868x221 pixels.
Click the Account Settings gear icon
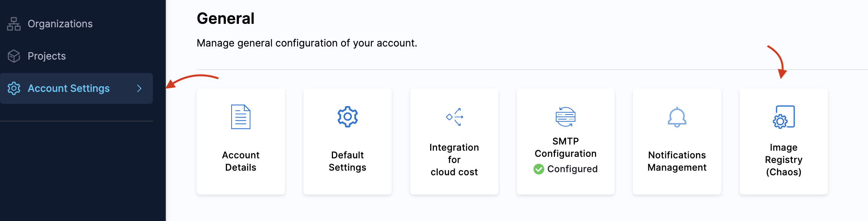(x=14, y=88)
